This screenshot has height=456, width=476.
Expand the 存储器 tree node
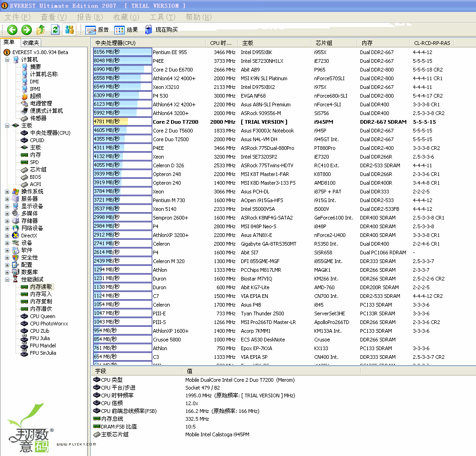(x=7, y=221)
